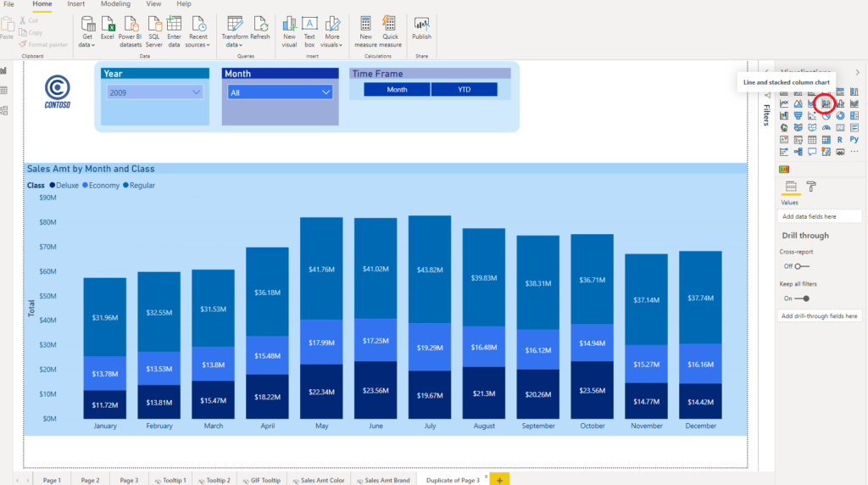Select the Line and stacked column chart visual
Image resolution: width=868 pixels, height=485 pixels.
click(826, 103)
